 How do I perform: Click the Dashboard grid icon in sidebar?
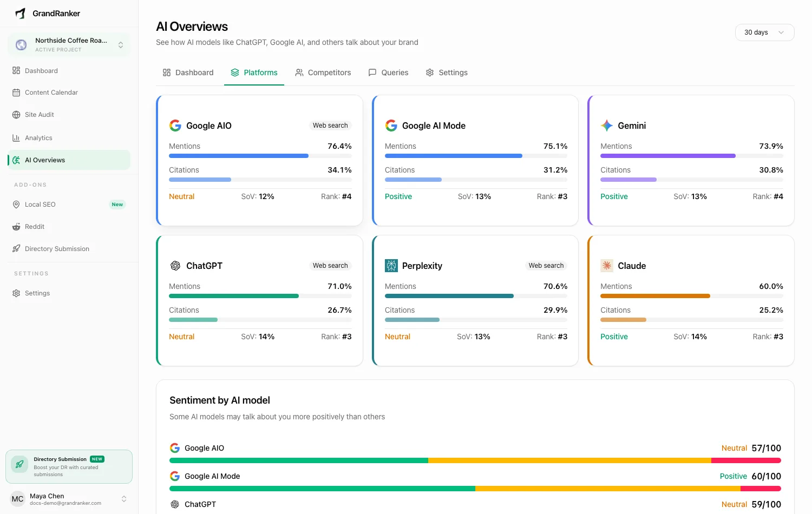(x=16, y=70)
